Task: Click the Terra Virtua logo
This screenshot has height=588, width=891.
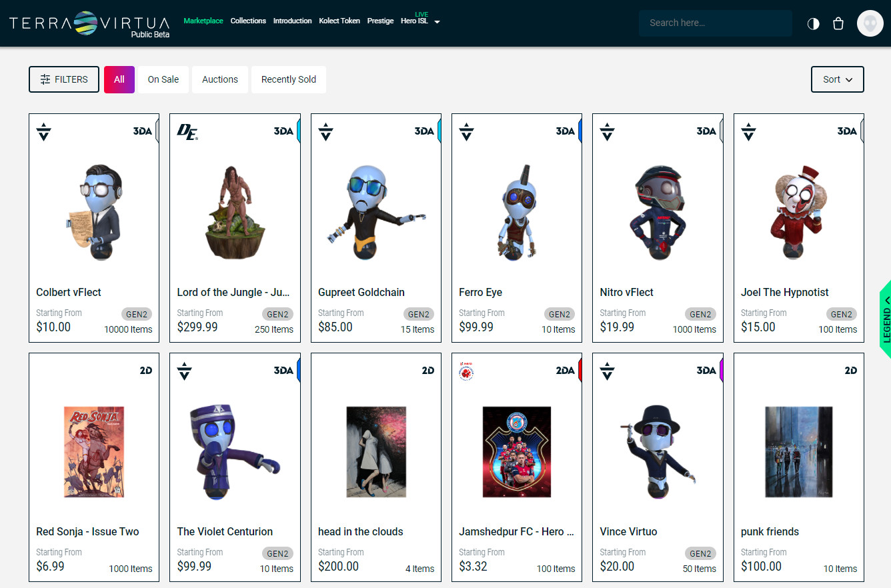Action: pos(89,23)
